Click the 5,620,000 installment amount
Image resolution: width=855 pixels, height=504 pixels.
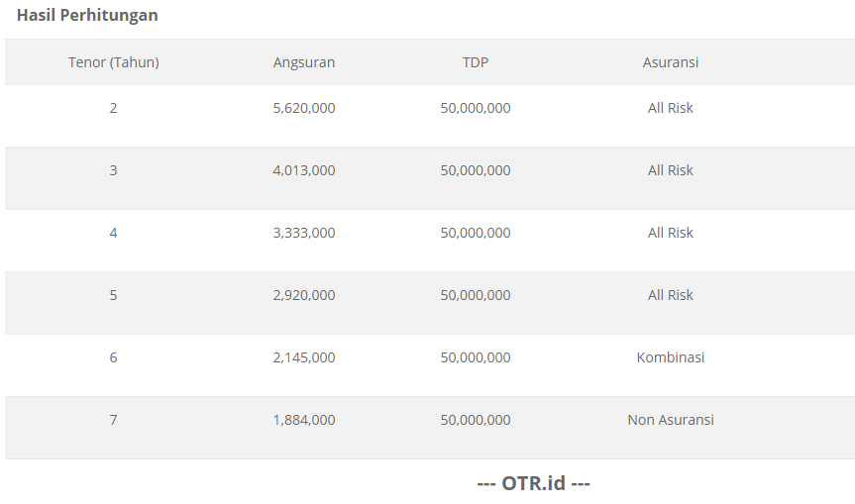pyautogui.click(x=304, y=108)
